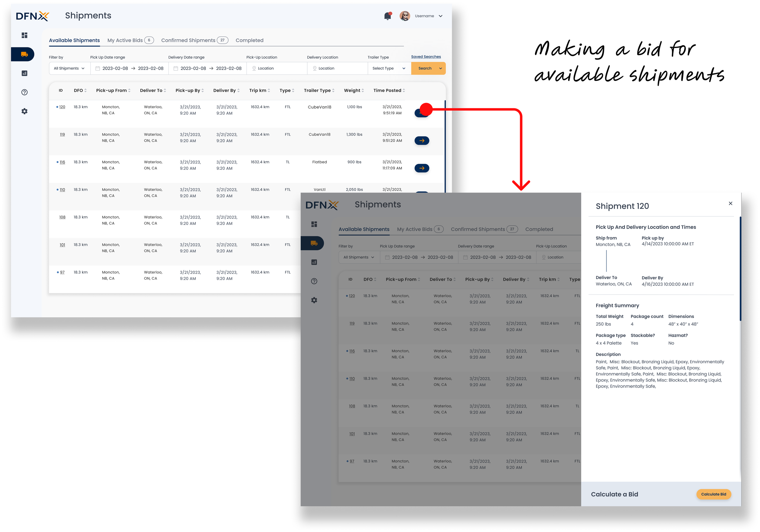Open shipment ID 108 link in back window

62,217
